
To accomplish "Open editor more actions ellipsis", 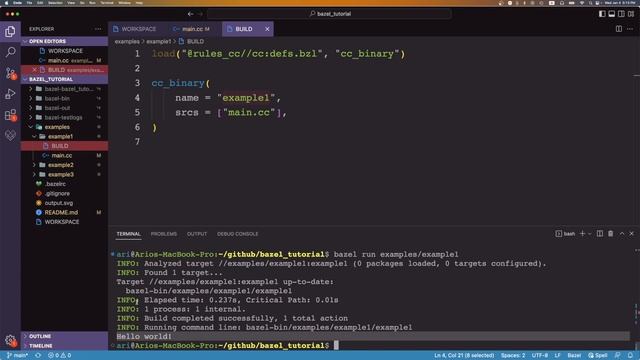I will (x=630, y=29).
